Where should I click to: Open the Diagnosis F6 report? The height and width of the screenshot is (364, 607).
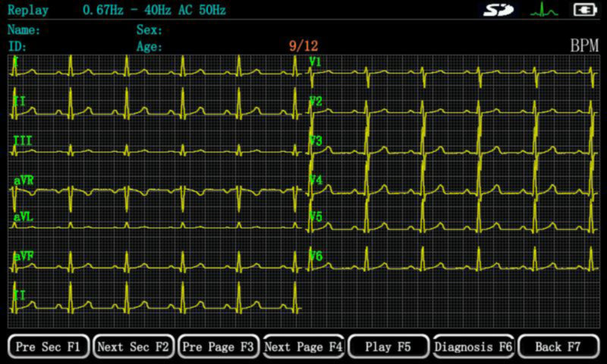(x=473, y=347)
